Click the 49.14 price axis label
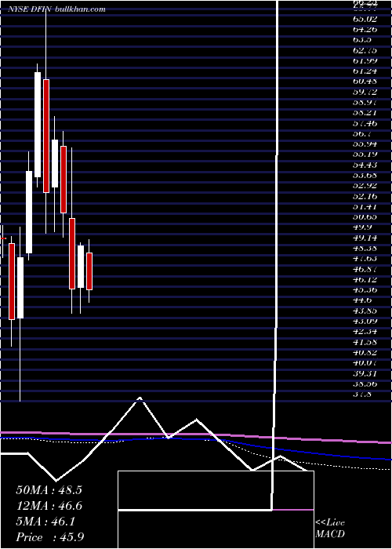 365,238
